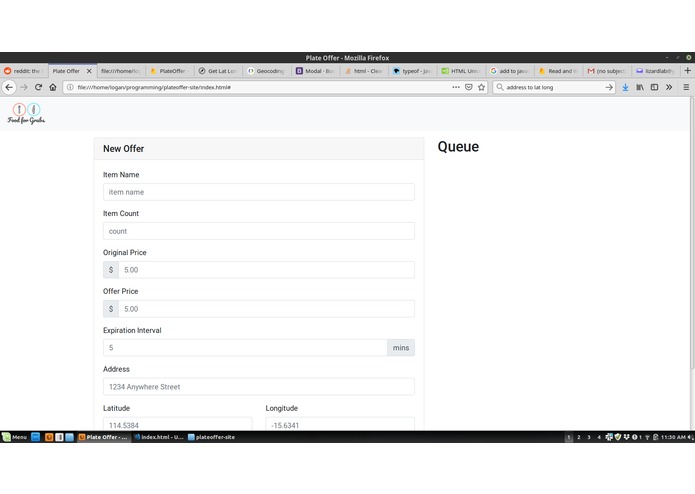Click the 'Queue' heading
Viewport: 695px width, 494px height.
coord(458,147)
